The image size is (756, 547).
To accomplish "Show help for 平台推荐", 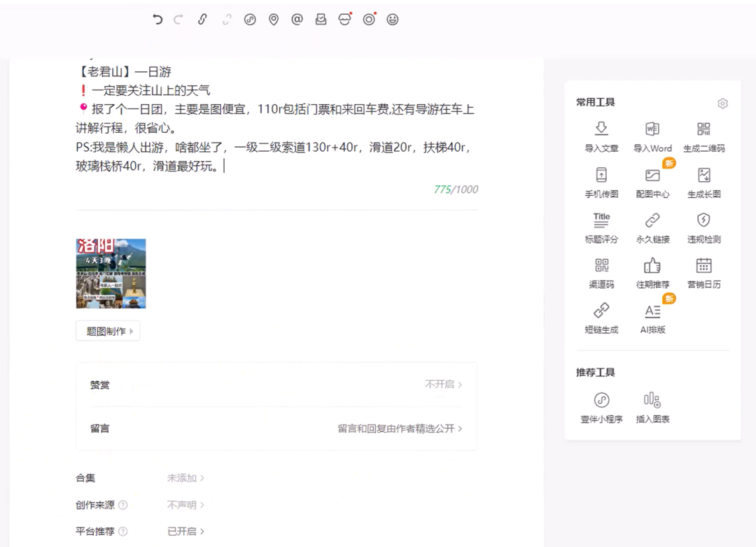I will [123, 532].
